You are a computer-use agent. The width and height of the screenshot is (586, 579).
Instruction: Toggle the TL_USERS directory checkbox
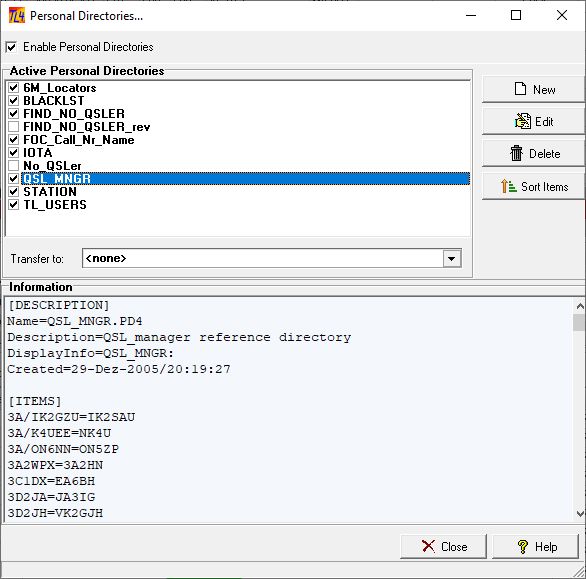coord(13,205)
